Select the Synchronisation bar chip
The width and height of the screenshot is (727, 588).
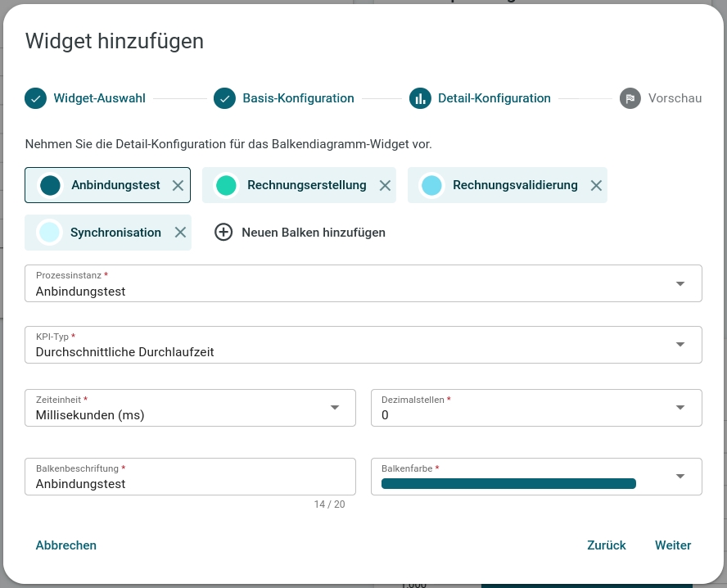(x=108, y=233)
